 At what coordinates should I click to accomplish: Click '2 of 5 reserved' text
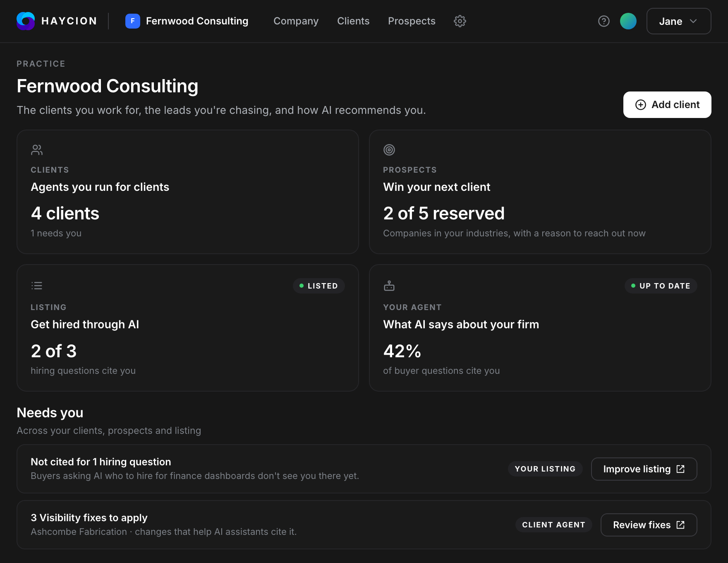[x=444, y=214]
